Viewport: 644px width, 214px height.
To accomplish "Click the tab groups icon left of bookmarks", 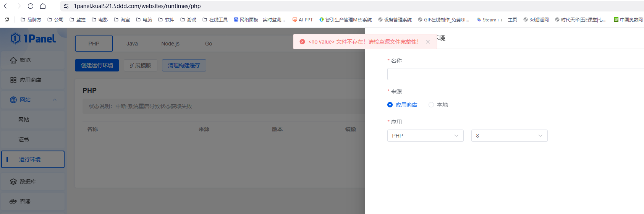I will tap(7, 19).
